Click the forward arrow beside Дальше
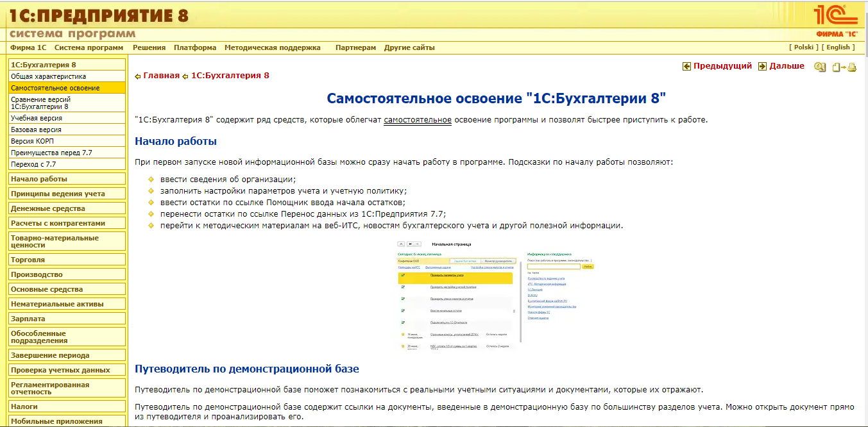 (x=761, y=65)
